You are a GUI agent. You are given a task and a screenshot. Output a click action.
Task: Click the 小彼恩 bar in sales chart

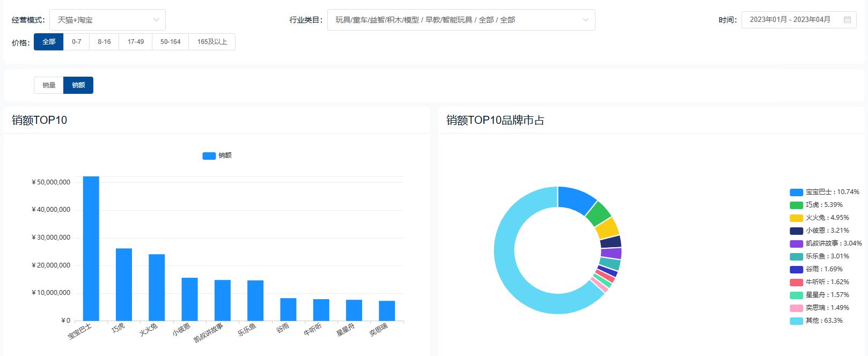(189, 299)
